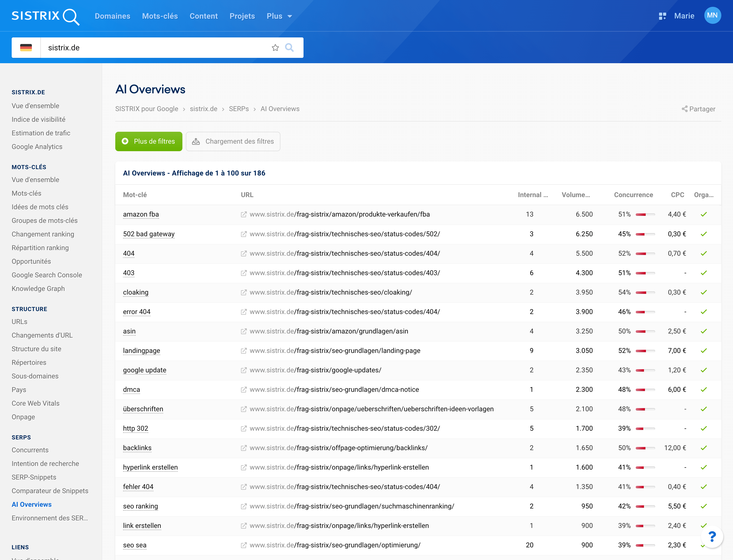This screenshot has width=733, height=560.
Task: Open Indice de visibilité in sidebar
Action: tap(39, 119)
